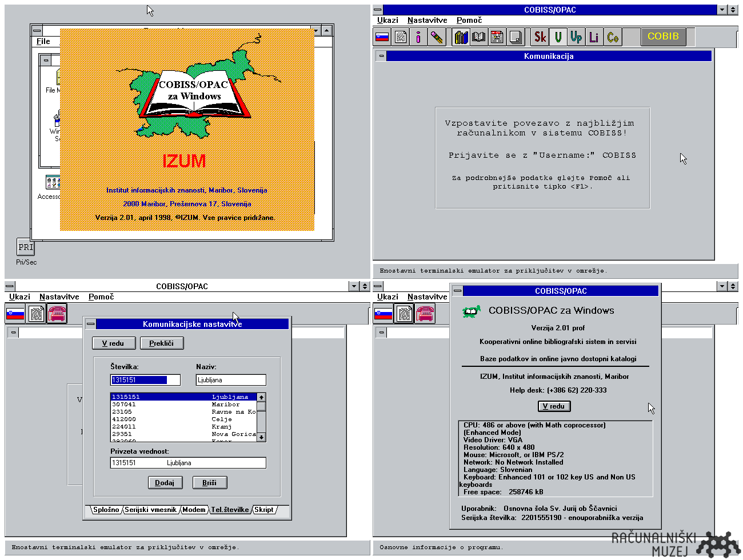Click the 'Help desk: (+386 62) 220-333' text
Image resolution: width=743 pixels, height=560 pixels.
[558, 390]
